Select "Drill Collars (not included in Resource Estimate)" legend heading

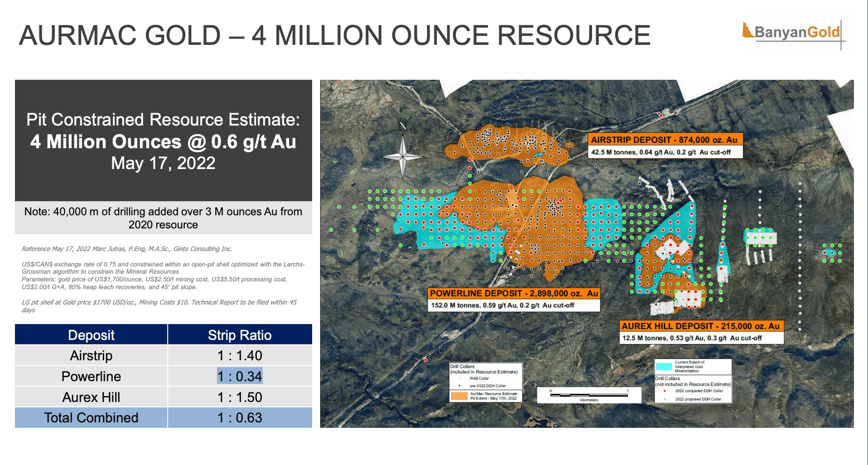coord(693,381)
